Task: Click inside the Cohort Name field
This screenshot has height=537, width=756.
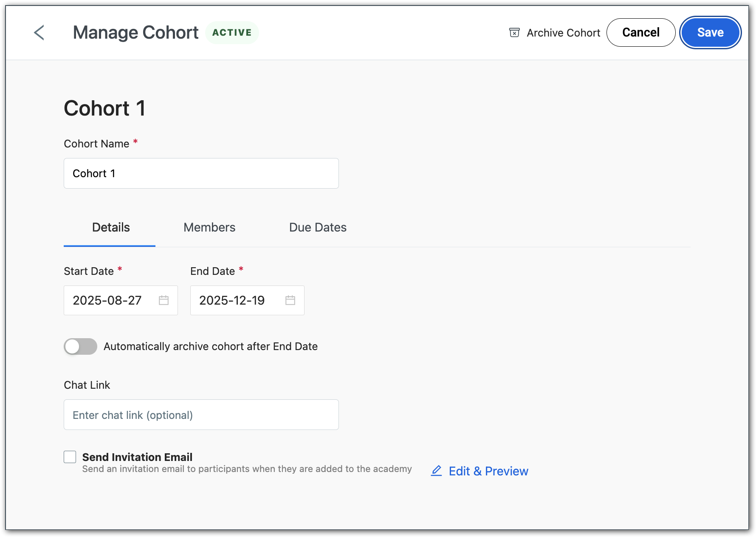Action: pos(201,173)
